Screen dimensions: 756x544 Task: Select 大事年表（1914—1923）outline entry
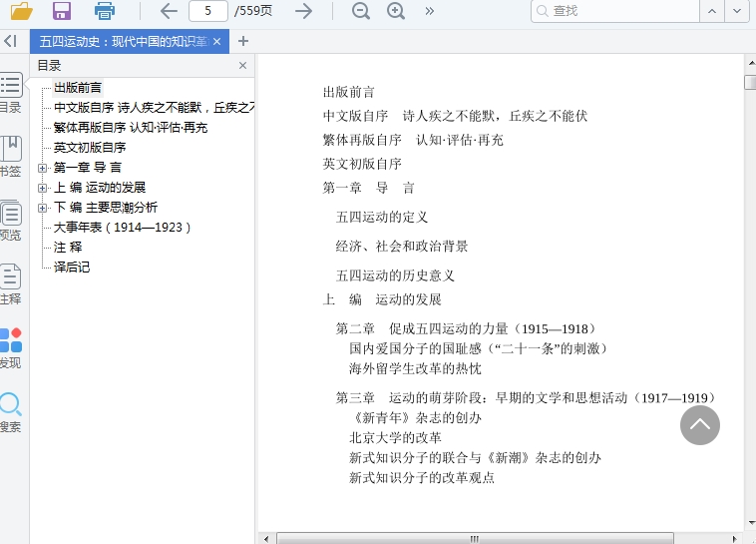(122, 228)
